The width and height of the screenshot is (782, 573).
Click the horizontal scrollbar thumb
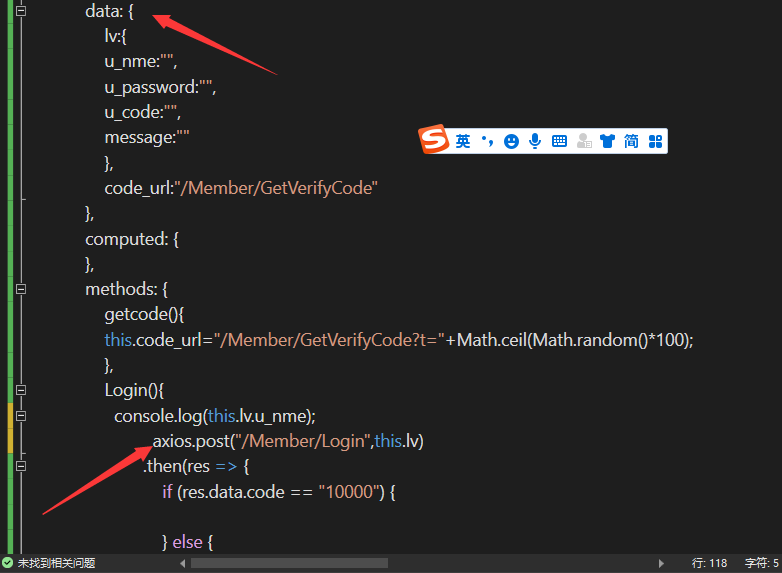[x=288, y=564]
